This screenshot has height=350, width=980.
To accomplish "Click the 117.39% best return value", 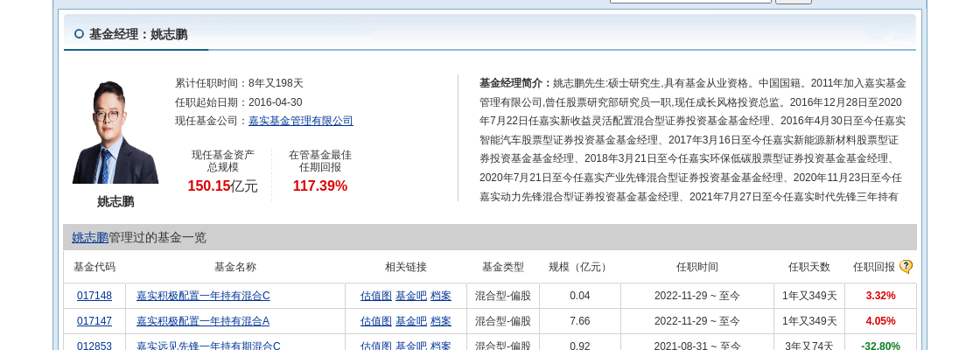I will [320, 185].
